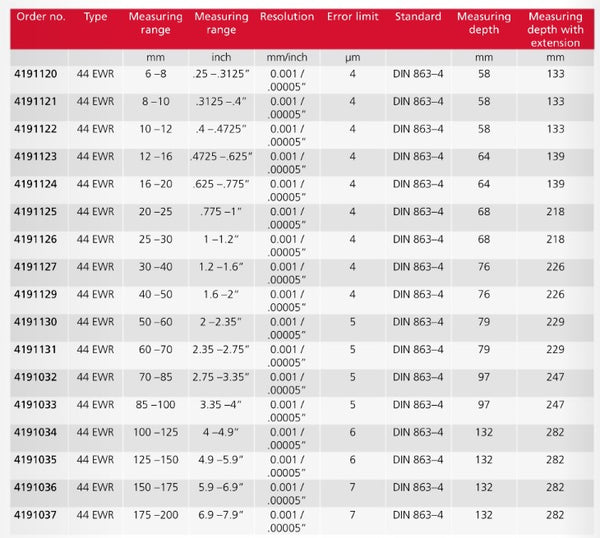The image size is (600, 538).
Task: Click the Error limit column header
Action: pos(352,18)
